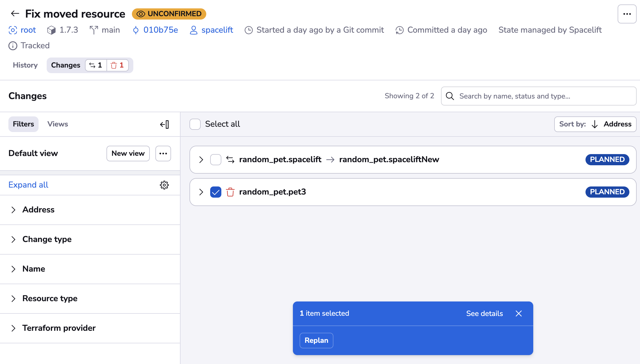Expand the random_pet.spacelift change row
This screenshot has width=640, height=364.
201,159
